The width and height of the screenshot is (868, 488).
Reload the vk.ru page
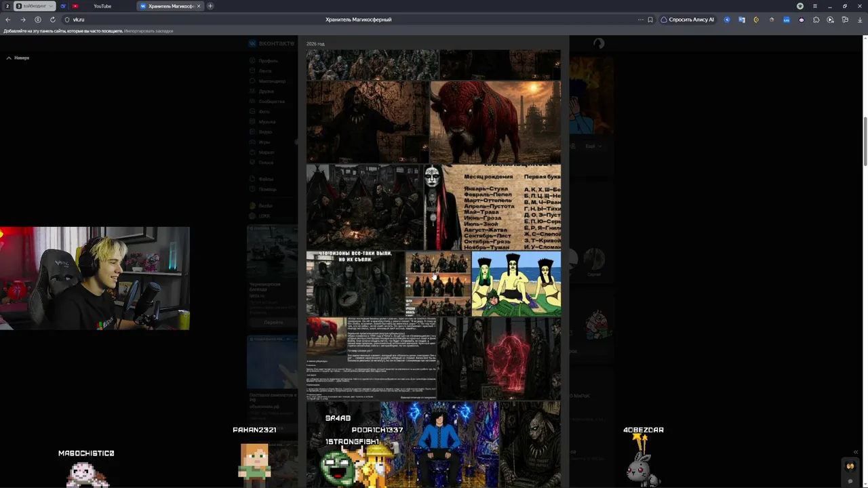pos(52,20)
